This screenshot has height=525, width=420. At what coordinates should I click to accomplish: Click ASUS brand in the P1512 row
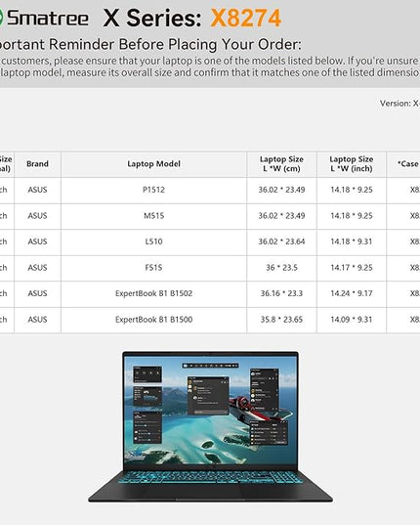37,190
